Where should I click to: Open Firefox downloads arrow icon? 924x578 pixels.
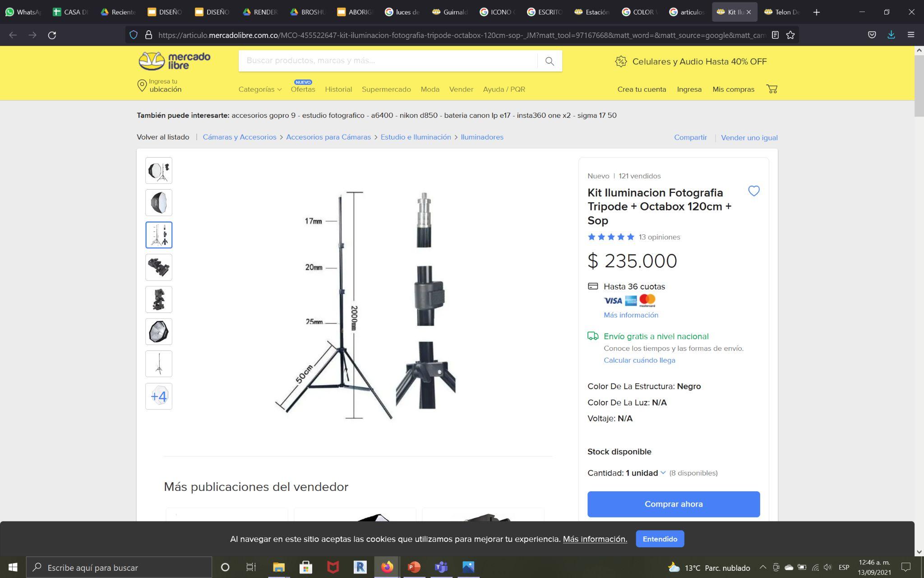[891, 35]
